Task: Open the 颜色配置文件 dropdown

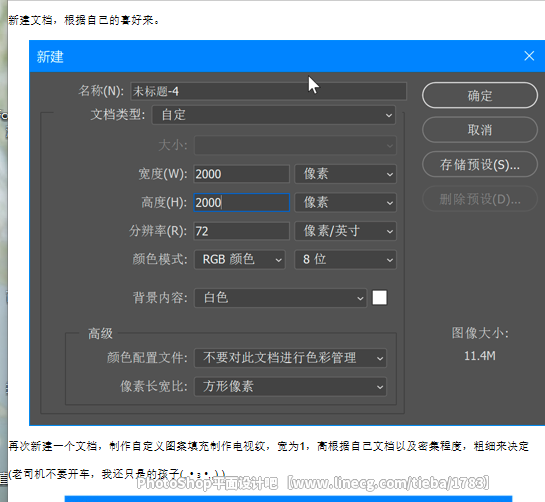Action: 290,358
